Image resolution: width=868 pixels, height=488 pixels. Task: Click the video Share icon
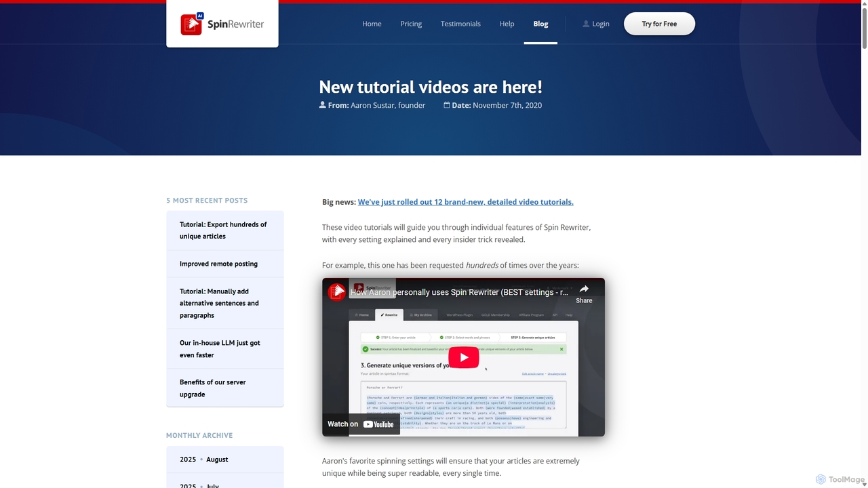tap(584, 293)
